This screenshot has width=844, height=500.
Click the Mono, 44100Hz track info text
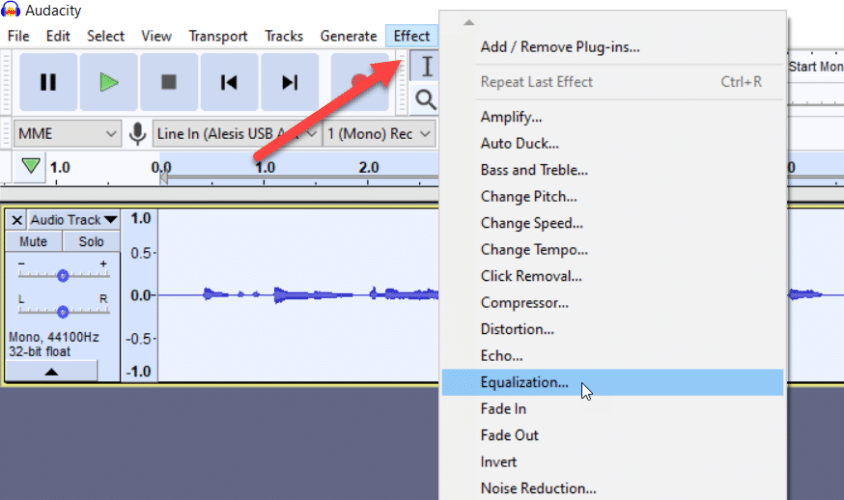(x=54, y=337)
